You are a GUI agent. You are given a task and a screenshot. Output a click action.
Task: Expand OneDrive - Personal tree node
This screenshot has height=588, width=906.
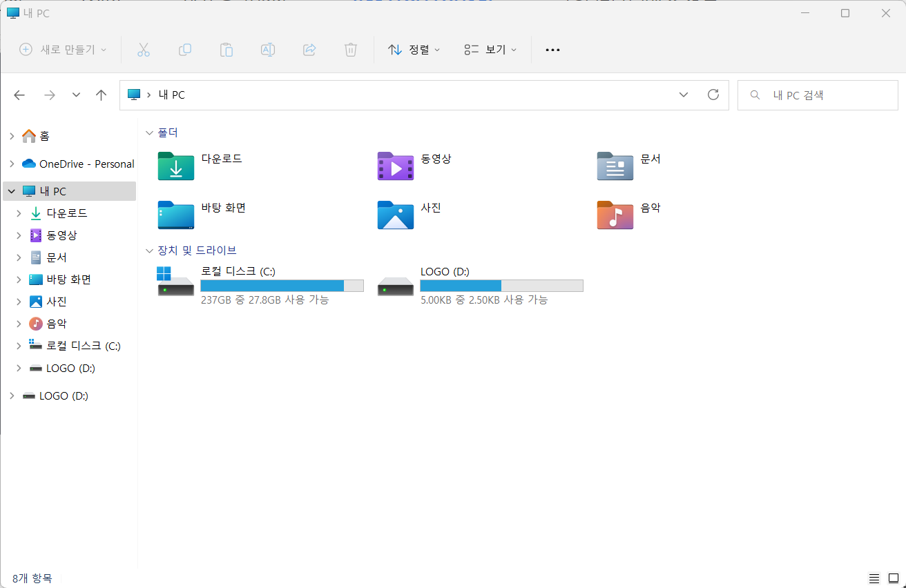pos(11,164)
